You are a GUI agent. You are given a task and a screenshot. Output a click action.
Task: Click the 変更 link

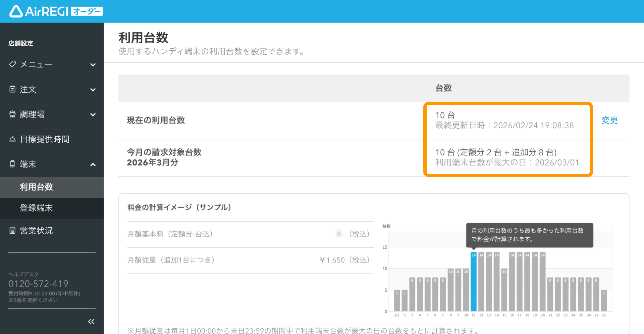tap(609, 120)
